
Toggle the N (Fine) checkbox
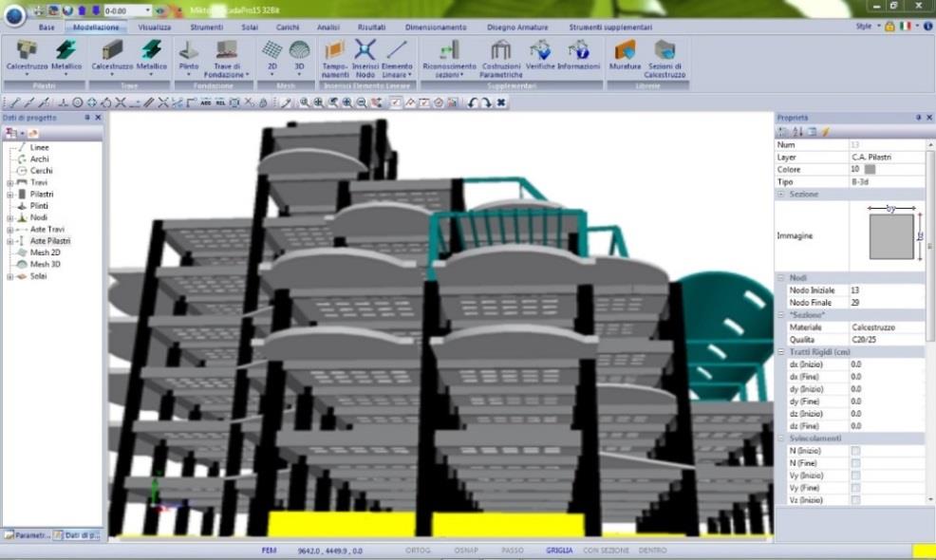pyautogui.click(x=855, y=463)
